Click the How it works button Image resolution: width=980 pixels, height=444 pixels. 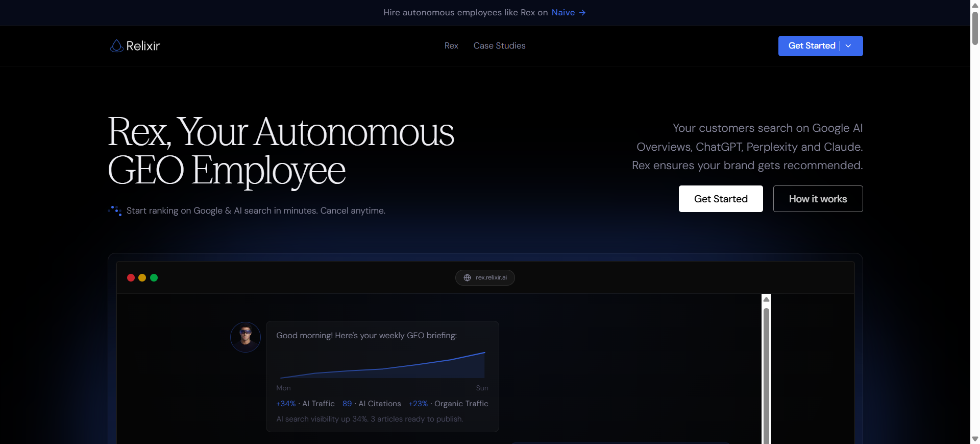818,199
